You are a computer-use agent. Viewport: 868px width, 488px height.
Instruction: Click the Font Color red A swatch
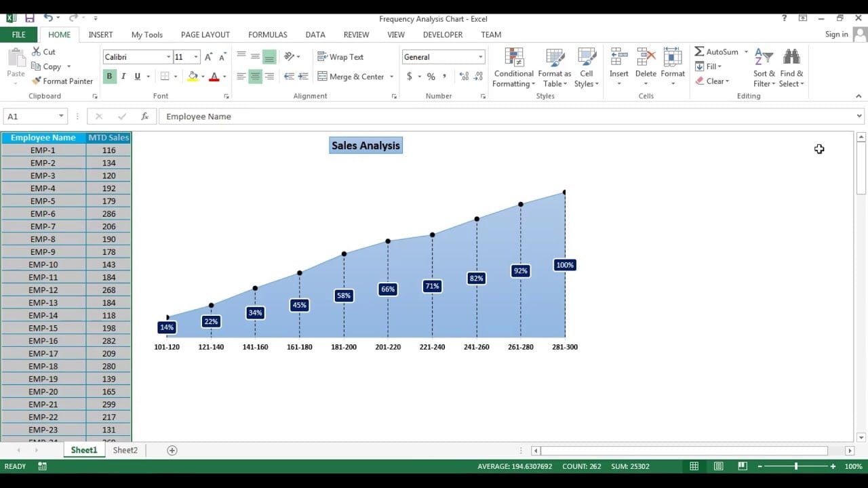click(214, 77)
